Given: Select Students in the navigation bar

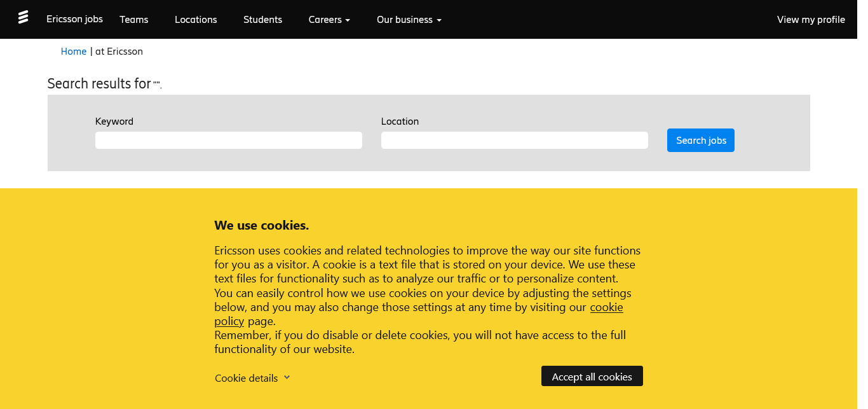Looking at the screenshot, I should coord(262,20).
